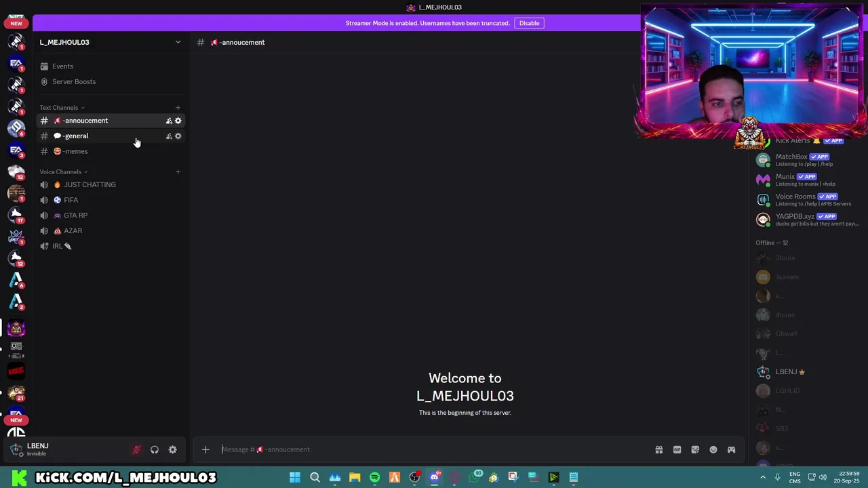This screenshot has height=488, width=868.
Task: Collapse the Voice Channels category
Action: (64, 171)
